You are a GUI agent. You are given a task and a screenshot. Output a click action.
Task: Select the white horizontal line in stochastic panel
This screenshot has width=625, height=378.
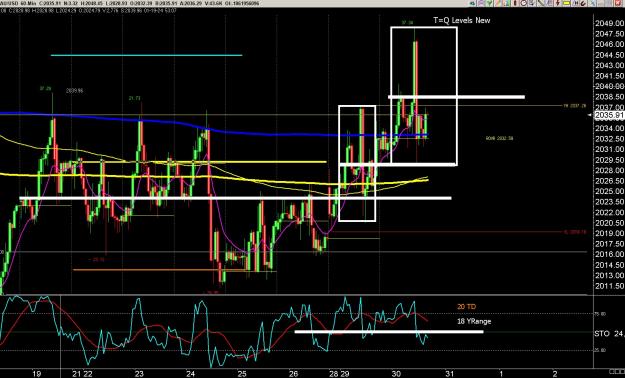coord(389,331)
